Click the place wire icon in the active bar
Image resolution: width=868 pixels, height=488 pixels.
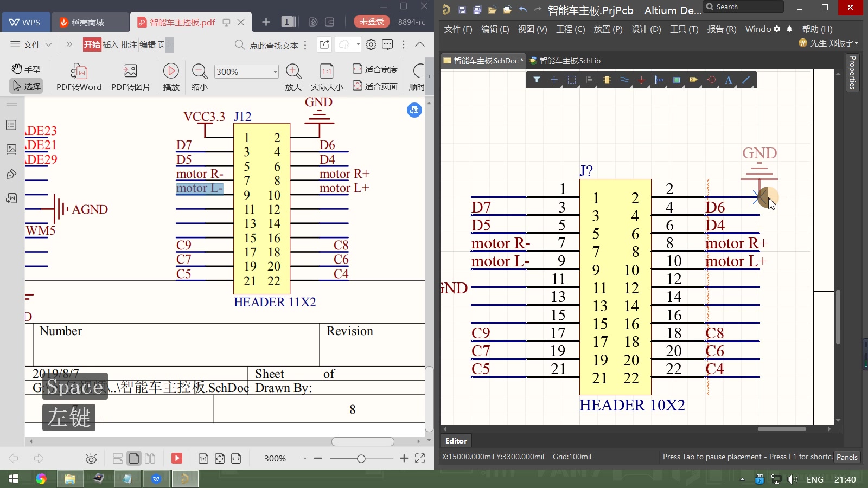(624, 80)
